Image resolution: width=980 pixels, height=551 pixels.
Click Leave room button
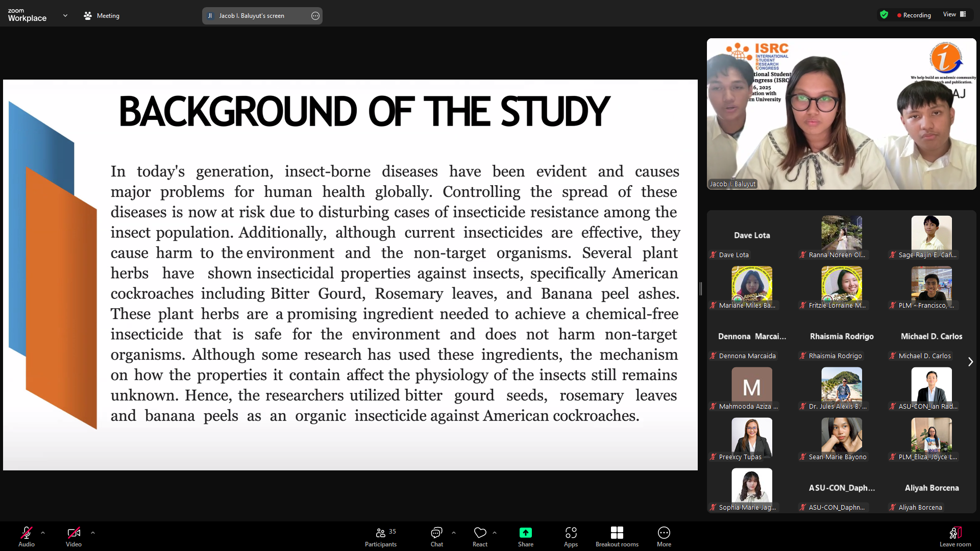pos(955,537)
